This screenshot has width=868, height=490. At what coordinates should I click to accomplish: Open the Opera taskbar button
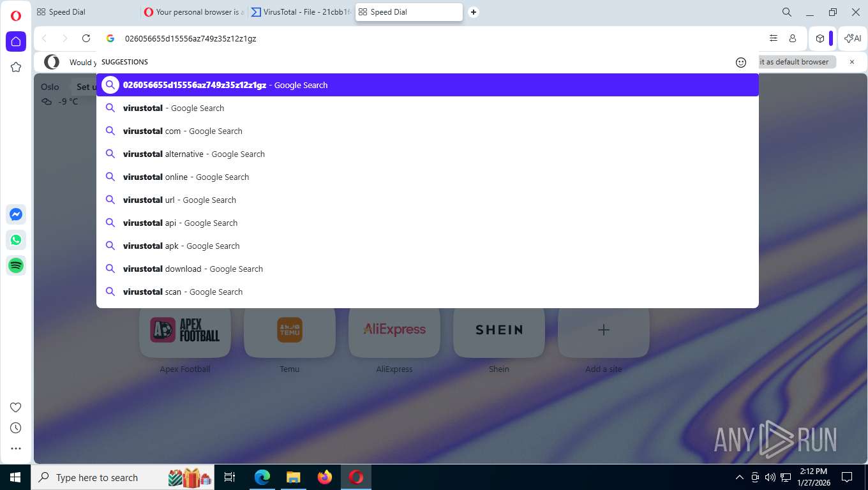[x=356, y=477]
